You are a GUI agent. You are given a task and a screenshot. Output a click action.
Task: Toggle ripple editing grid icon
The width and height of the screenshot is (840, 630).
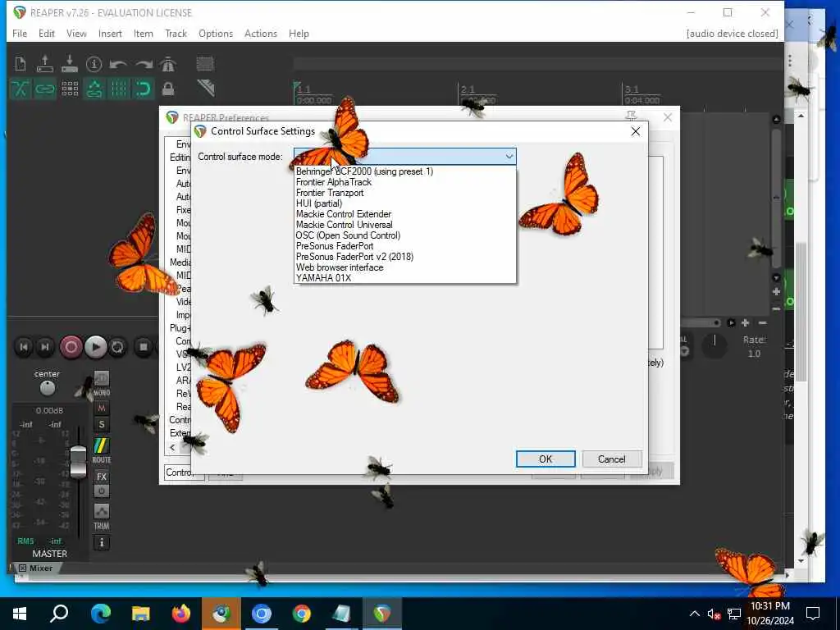click(x=70, y=89)
